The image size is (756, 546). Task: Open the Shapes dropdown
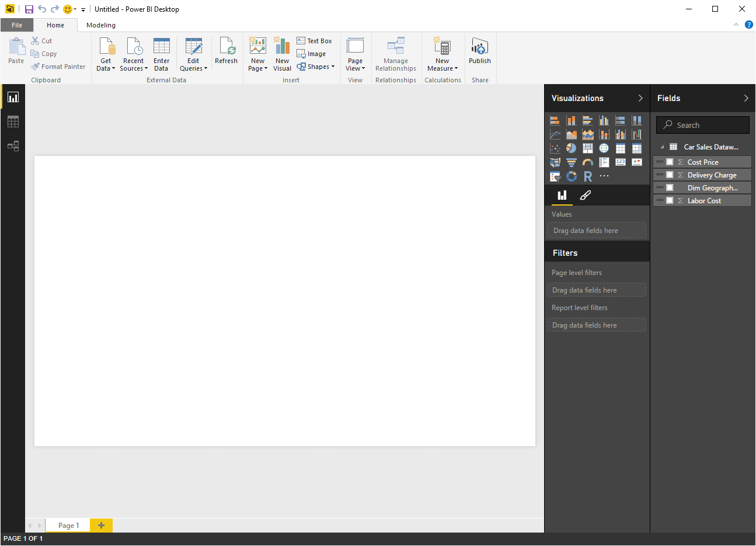pos(316,67)
